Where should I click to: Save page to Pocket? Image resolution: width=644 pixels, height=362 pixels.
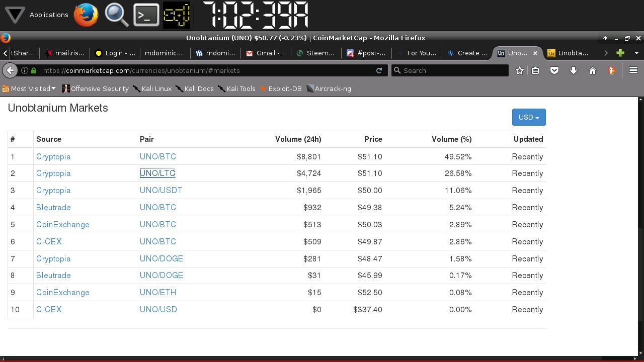click(554, 70)
